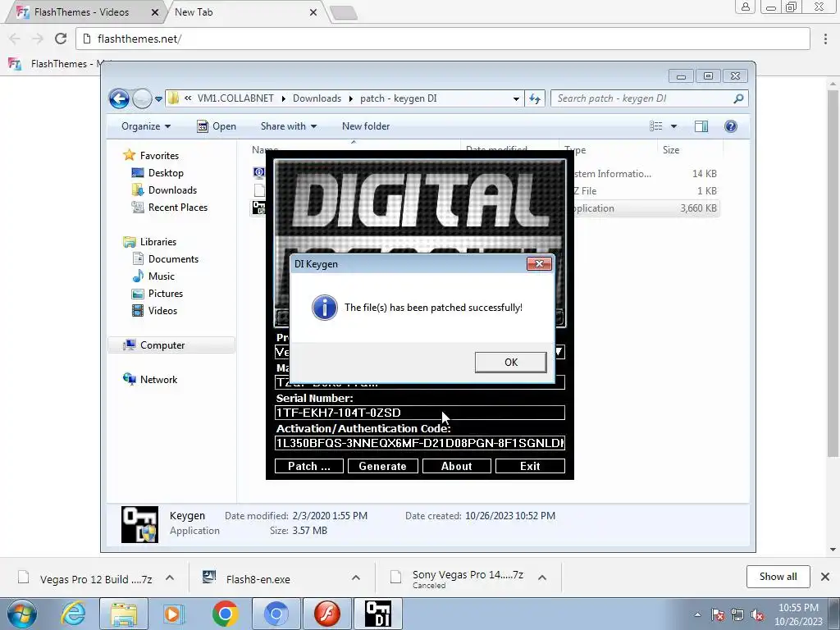The image size is (840, 630).
Task: Select Libraries in navigation pane
Action: pos(158,242)
